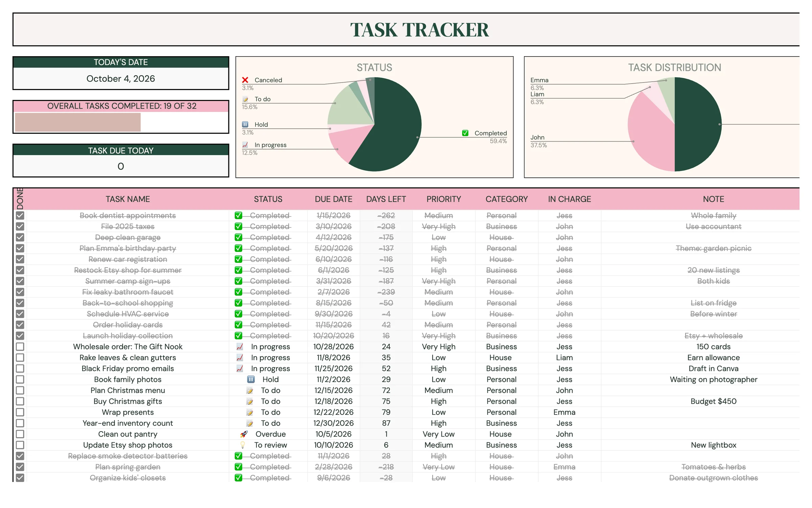This screenshot has width=812, height=508.
Task: Click the To do notepad legend icon
Action: coord(245,99)
